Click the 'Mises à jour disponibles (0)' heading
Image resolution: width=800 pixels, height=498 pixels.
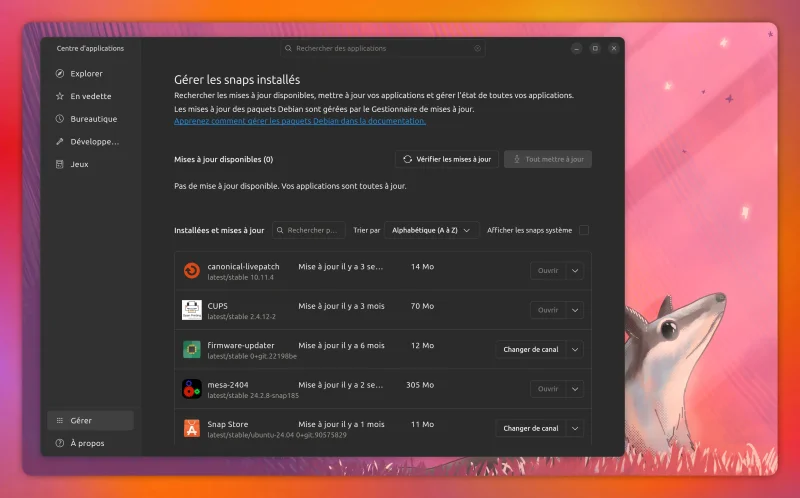point(223,159)
